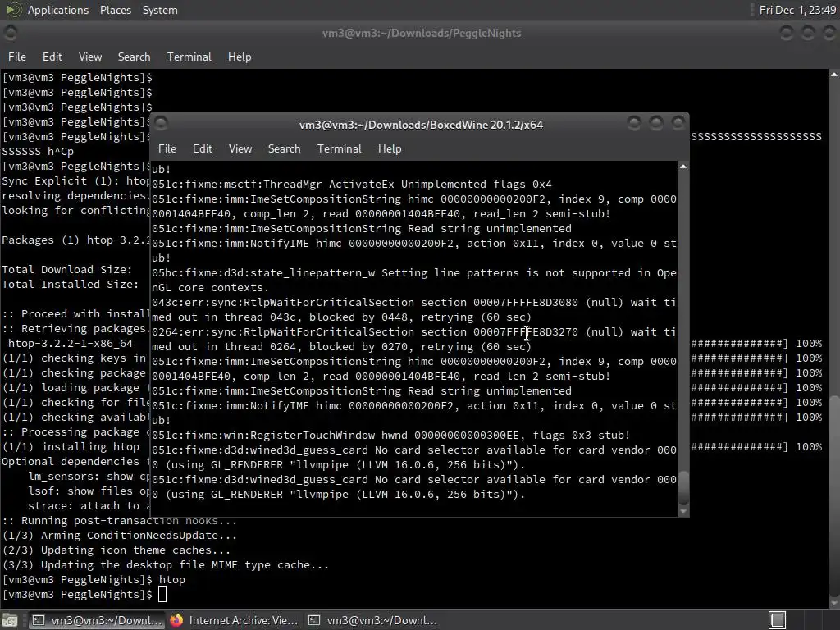Click show desktop icon in bottom panel

pyautogui.click(x=10, y=620)
